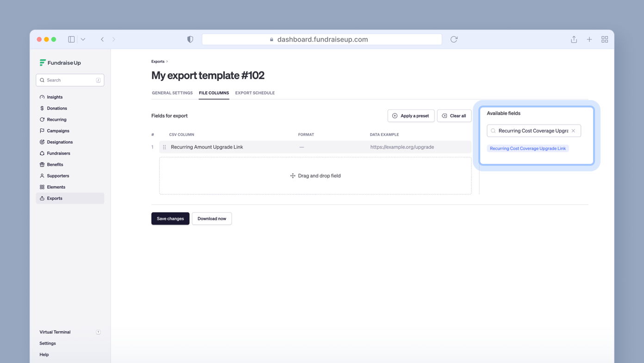Go to the Elements section

[55, 187]
